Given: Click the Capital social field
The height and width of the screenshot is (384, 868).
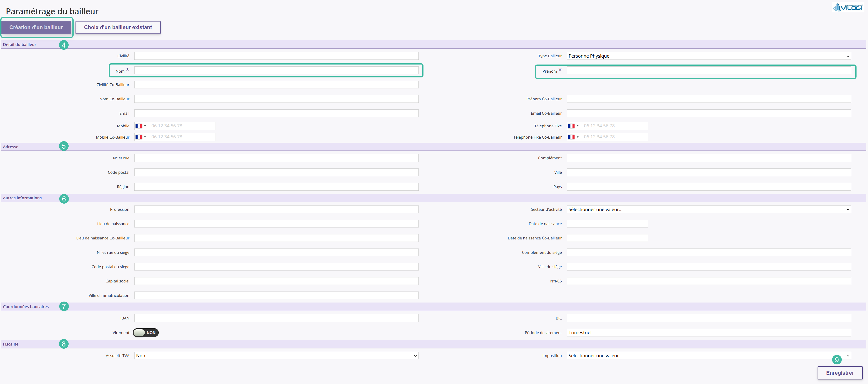Looking at the screenshot, I should coord(276,281).
